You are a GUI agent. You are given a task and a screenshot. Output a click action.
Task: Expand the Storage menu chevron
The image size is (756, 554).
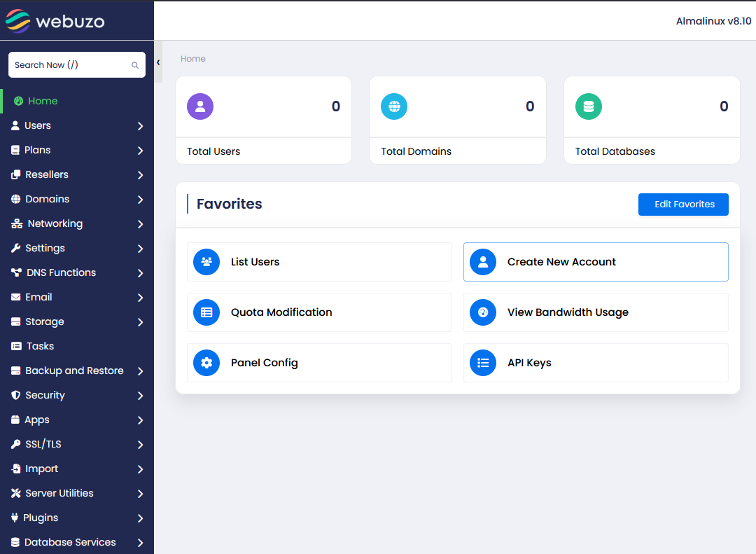[x=140, y=322]
